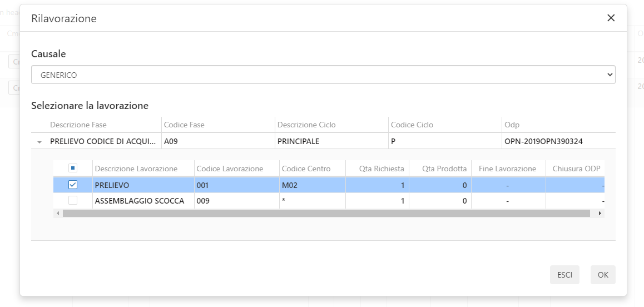Toggle the select-all checkbox in header
The width and height of the screenshot is (644, 307).
pyautogui.click(x=73, y=168)
